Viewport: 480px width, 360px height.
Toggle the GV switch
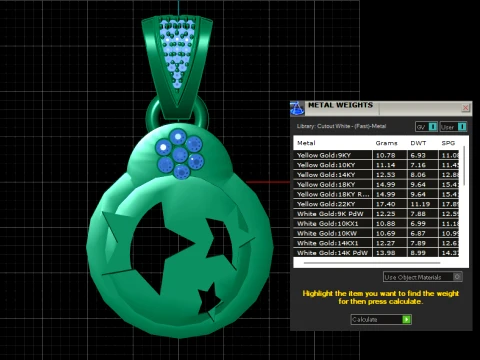426,127
